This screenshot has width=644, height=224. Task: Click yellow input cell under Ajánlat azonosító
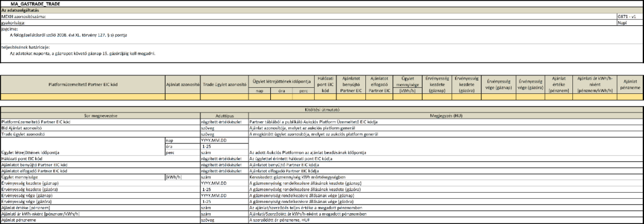(x=183, y=97)
